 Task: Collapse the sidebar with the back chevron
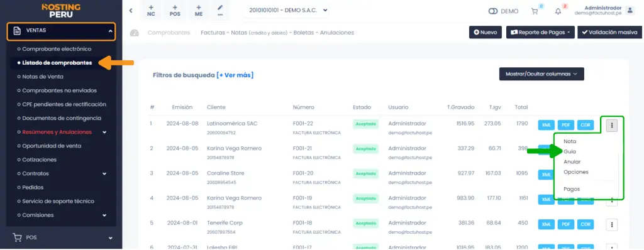pyautogui.click(x=131, y=11)
